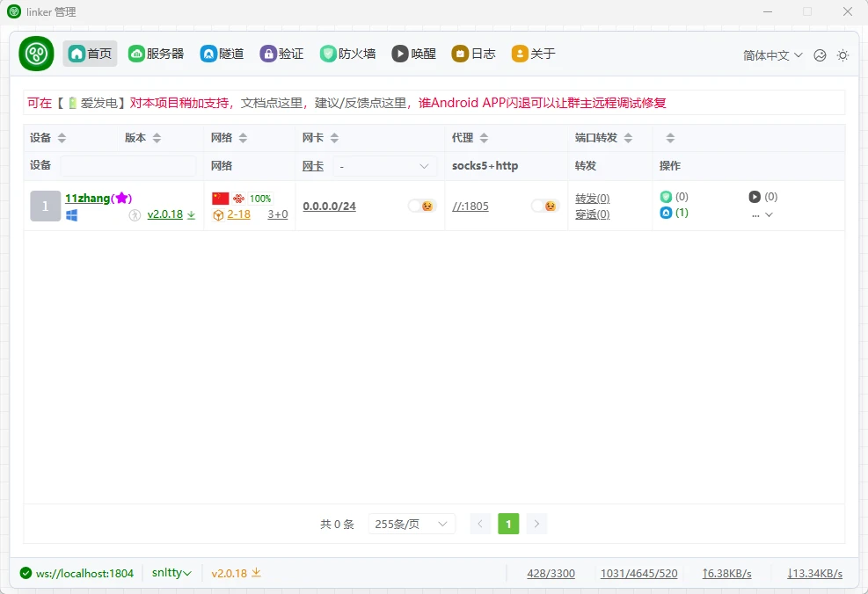
Task: Click the China flag icon
Action: click(221, 198)
